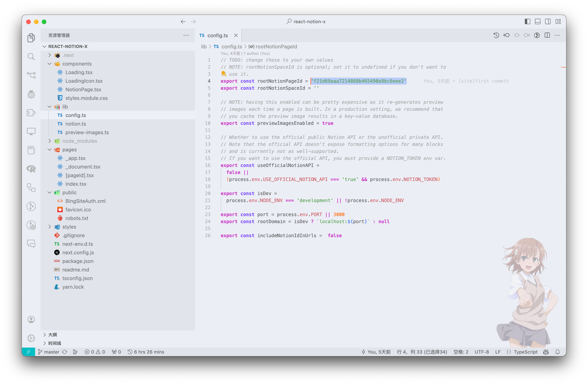
Task: Open Explorer panel More Actions ellipsis
Action: point(186,35)
